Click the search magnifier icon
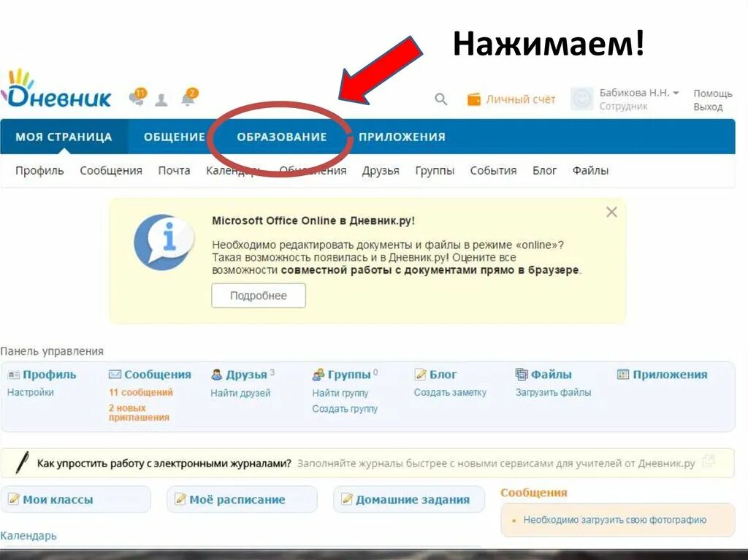 (x=440, y=99)
